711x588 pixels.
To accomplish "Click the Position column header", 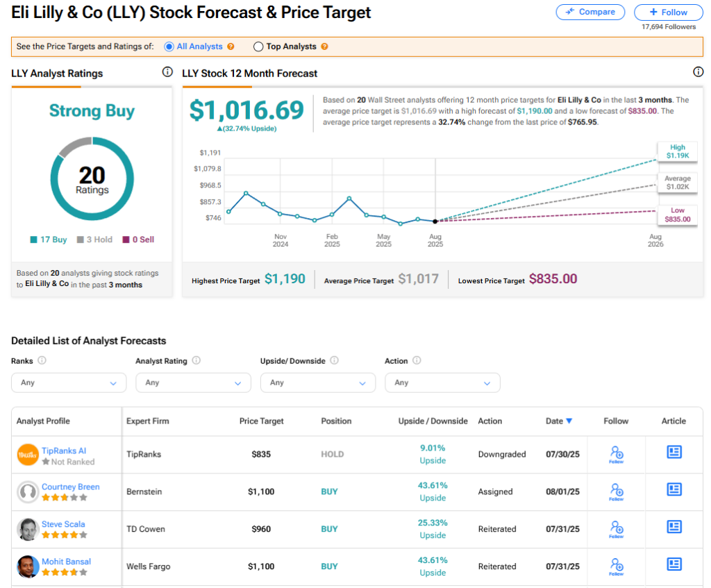I will (x=336, y=421).
